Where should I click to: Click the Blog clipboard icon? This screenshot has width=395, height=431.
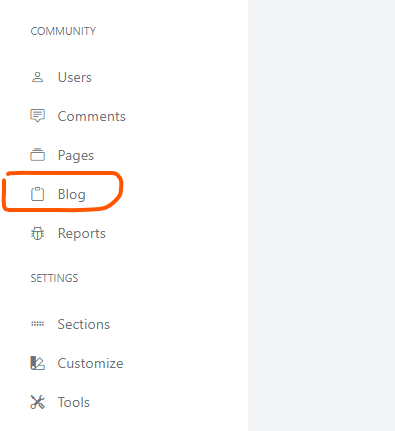[37, 194]
